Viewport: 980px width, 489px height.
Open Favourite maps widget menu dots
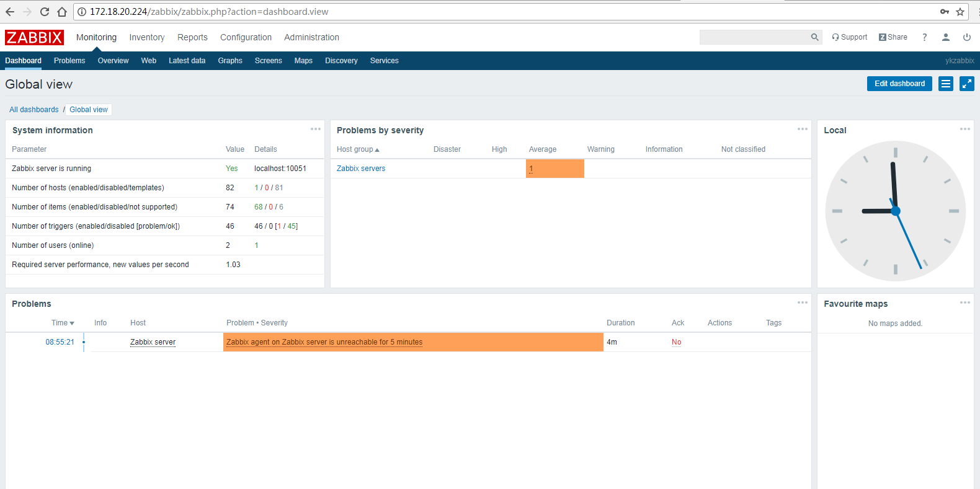click(965, 302)
